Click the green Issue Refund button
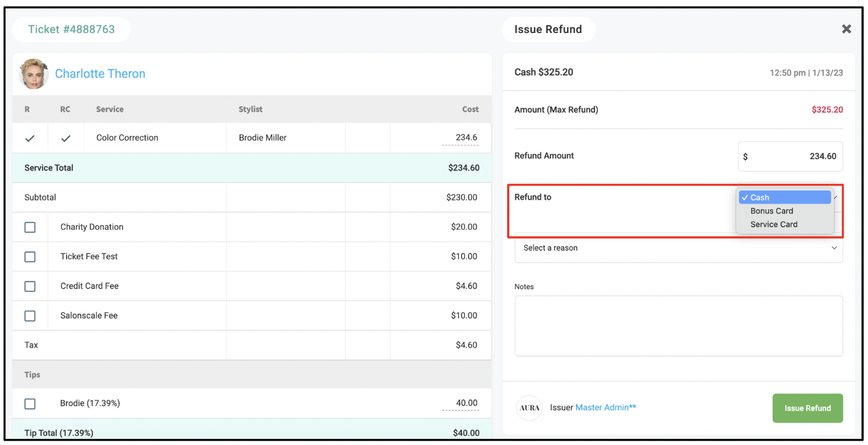 [807, 408]
